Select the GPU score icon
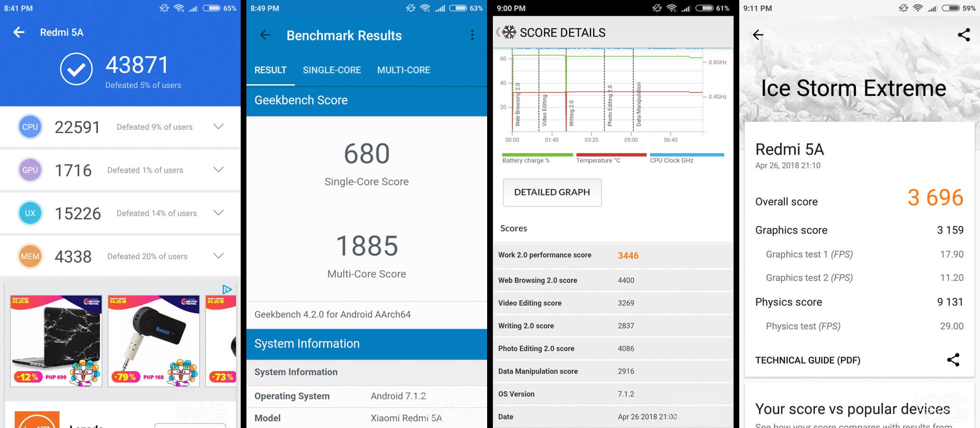 [x=30, y=170]
